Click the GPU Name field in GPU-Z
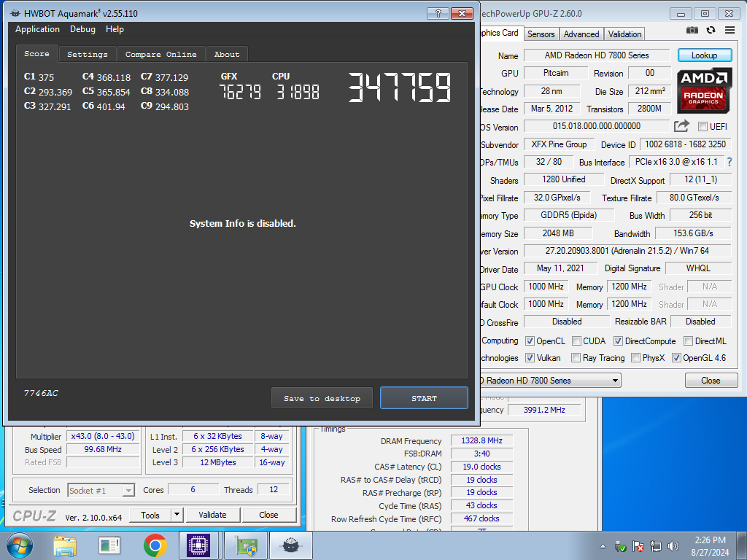 [597, 55]
